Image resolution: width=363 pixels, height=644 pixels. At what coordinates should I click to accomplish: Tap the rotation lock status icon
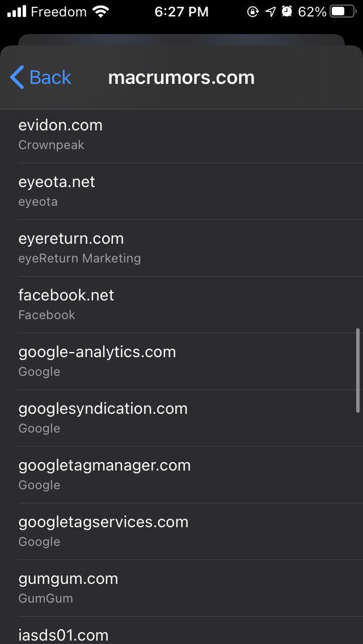click(253, 11)
